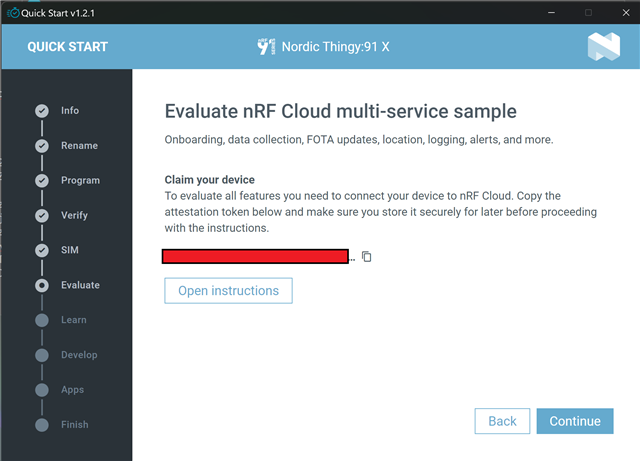Click the Evaluate nRF Cloud multi-service sample heading
This screenshot has width=640, height=461.
click(x=340, y=111)
